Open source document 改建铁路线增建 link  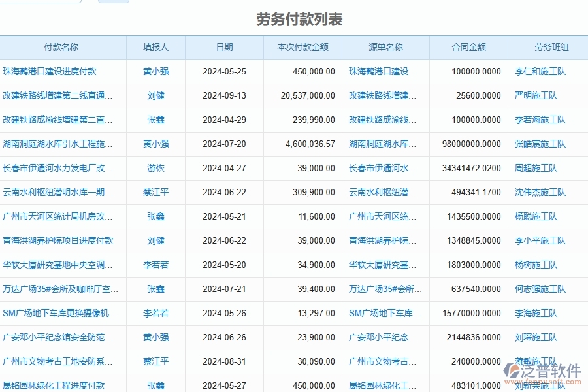pos(383,95)
